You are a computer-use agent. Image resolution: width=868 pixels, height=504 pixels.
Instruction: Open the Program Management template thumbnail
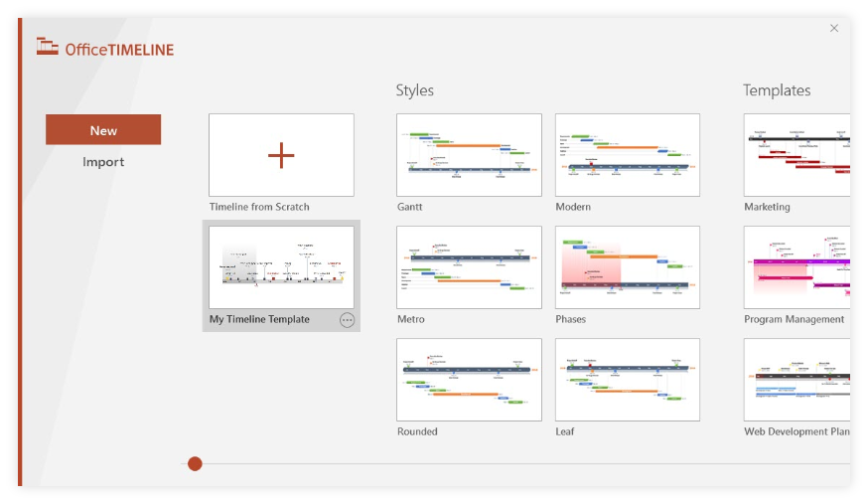click(796, 267)
